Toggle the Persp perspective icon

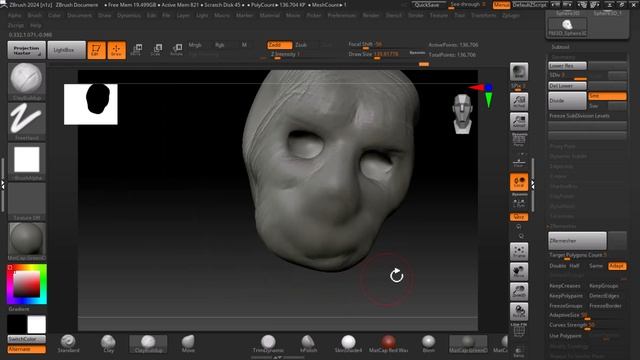(x=519, y=140)
